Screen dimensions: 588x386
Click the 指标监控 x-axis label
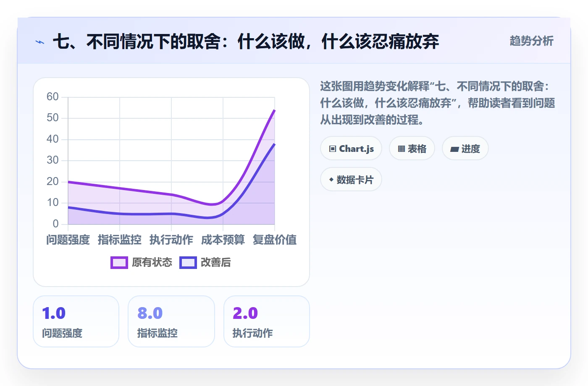click(x=120, y=240)
